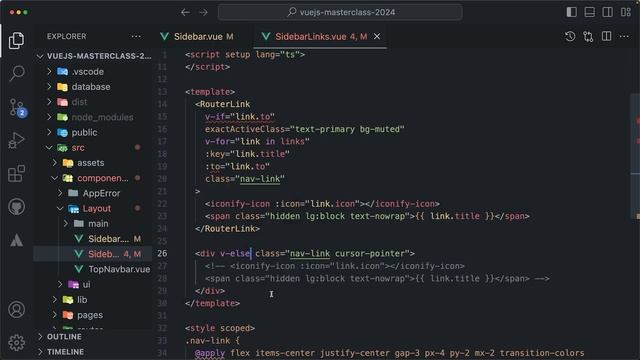
Task: Expand the TIMELINE section
Action: (x=93, y=352)
